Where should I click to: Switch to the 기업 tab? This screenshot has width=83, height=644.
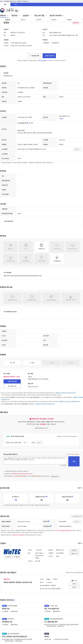(x=15, y=4)
